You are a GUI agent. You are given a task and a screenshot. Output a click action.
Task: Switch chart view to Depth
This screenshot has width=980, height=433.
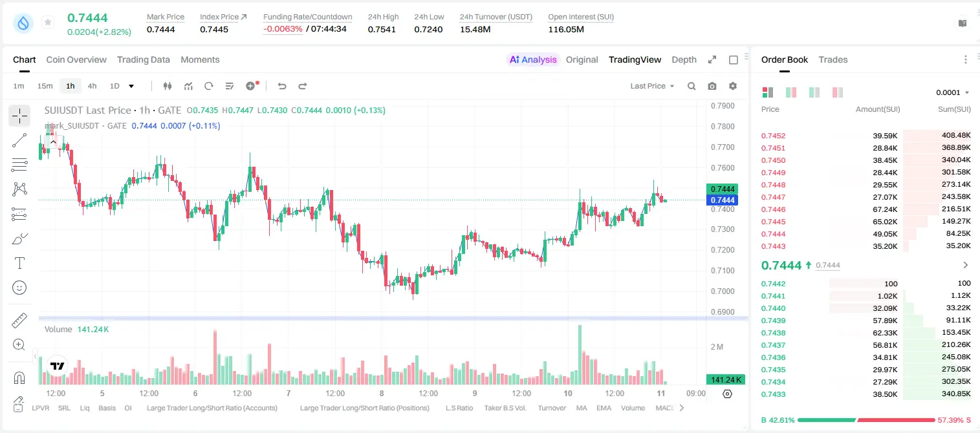(x=684, y=59)
